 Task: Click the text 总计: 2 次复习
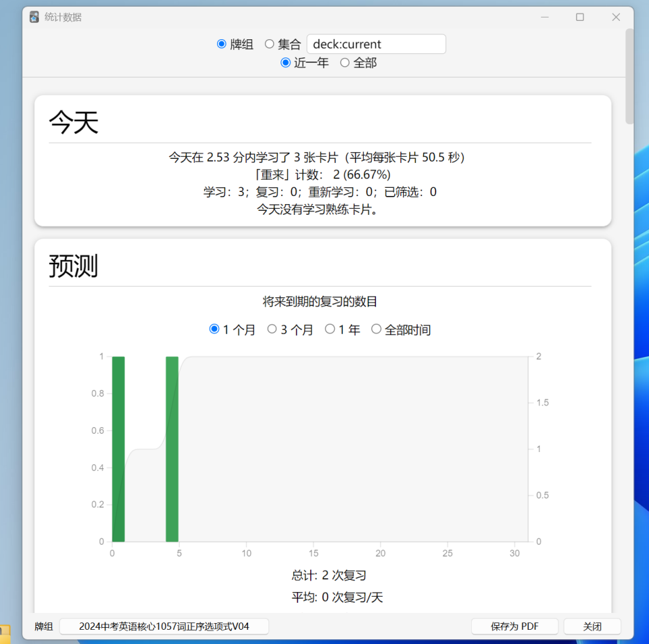click(329, 575)
